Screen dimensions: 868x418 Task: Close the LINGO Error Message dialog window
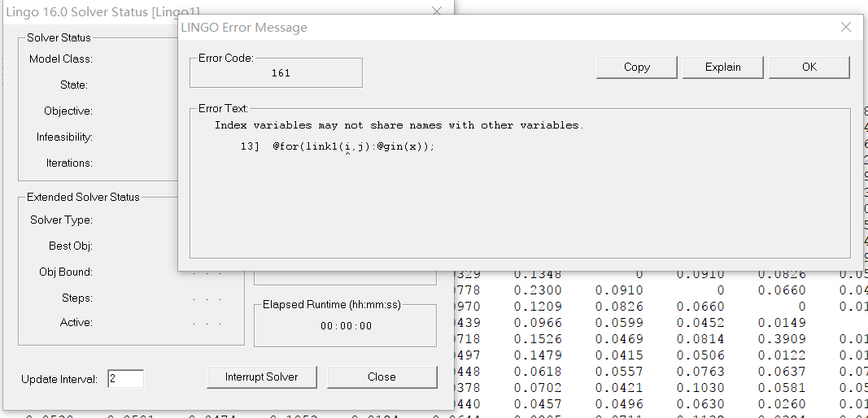pos(846,27)
